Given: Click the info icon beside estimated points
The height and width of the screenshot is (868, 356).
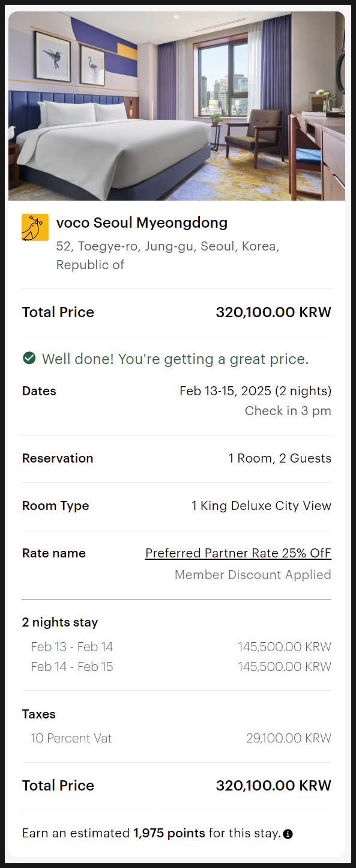Looking at the screenshot, I should pyautogui.click(x=288, y=834).
